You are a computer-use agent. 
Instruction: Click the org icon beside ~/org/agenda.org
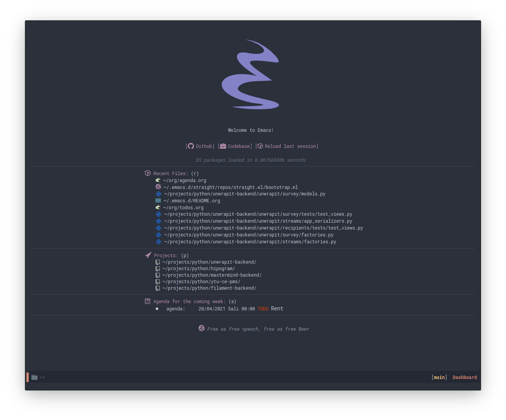click(x=158, y=180)
